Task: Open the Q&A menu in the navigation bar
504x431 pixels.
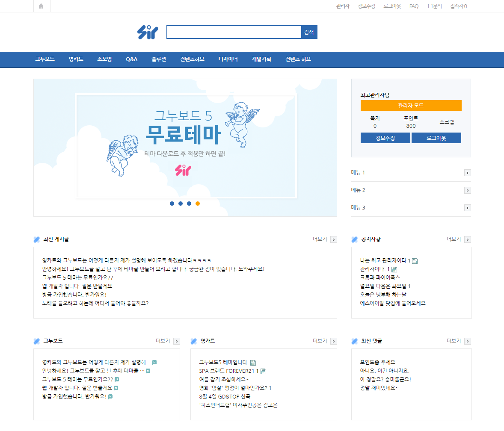Action: [x=131, y=59]
